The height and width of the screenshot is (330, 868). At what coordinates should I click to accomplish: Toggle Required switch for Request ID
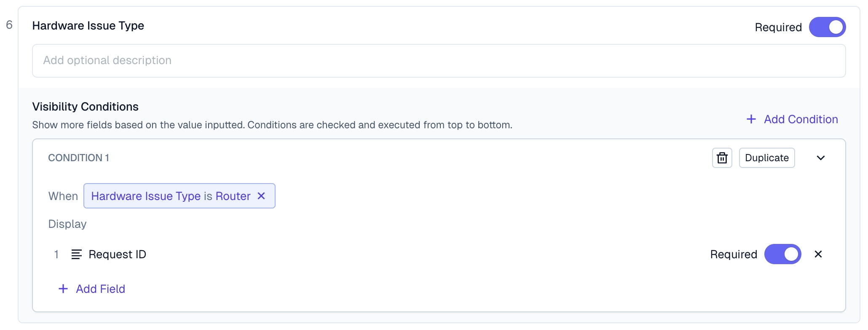pos(782,254)
